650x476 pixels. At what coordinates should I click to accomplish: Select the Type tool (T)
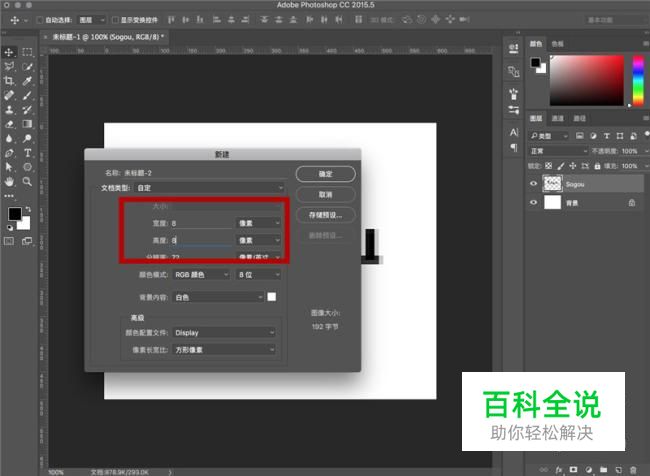[27, 153]
